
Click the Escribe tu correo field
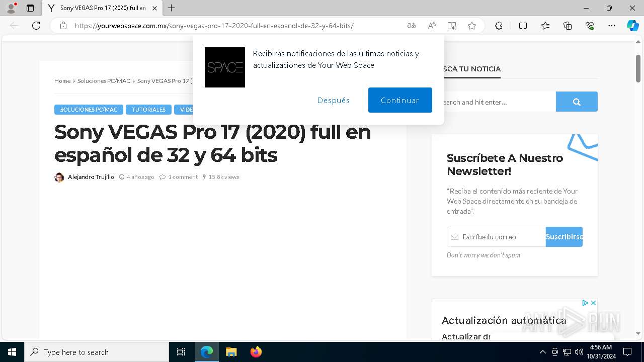(x=496, y=237)
